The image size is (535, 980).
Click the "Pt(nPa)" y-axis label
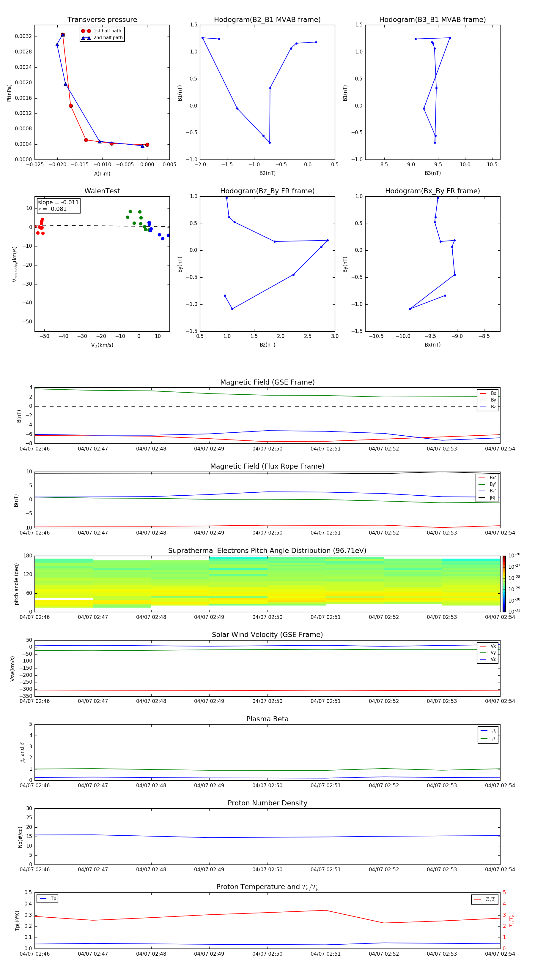pos(9,92)
